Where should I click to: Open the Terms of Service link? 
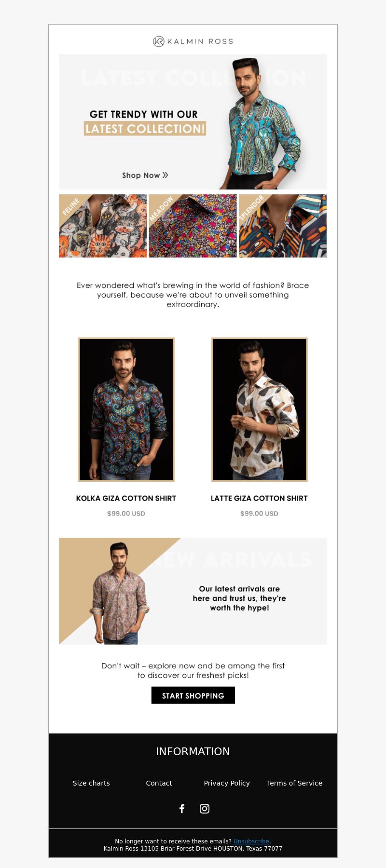pyautogui.click(x=294, y=783)
